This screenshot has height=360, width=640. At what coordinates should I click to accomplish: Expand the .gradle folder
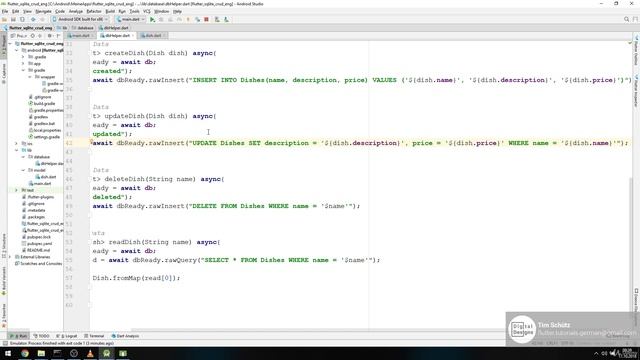23,57
